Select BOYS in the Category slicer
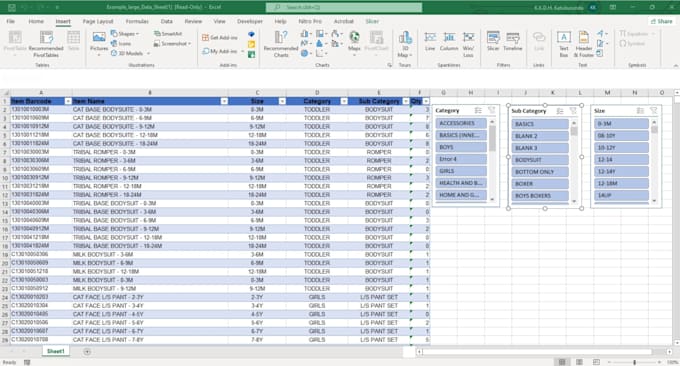Image resolution: width=680 pixels, height=366 pixels. [461, 147]
